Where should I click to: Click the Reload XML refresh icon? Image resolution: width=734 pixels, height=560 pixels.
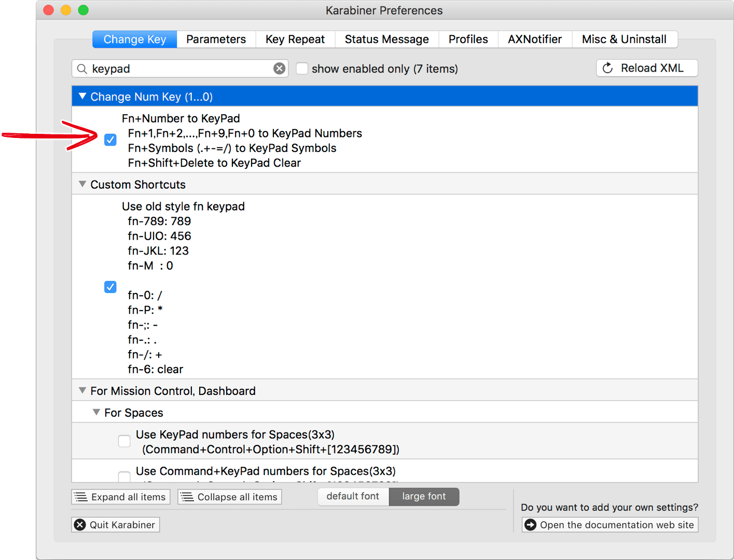608,68
